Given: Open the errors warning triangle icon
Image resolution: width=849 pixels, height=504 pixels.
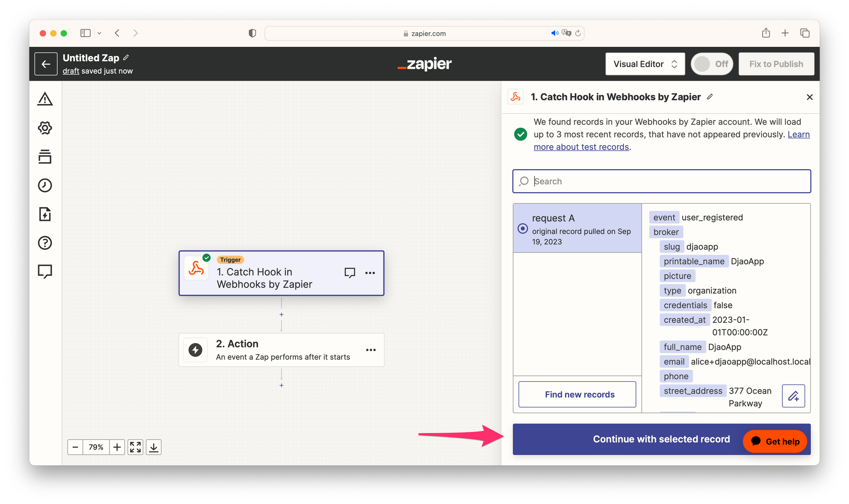Looking at the screenshot, I should click(x=45, y=99).
